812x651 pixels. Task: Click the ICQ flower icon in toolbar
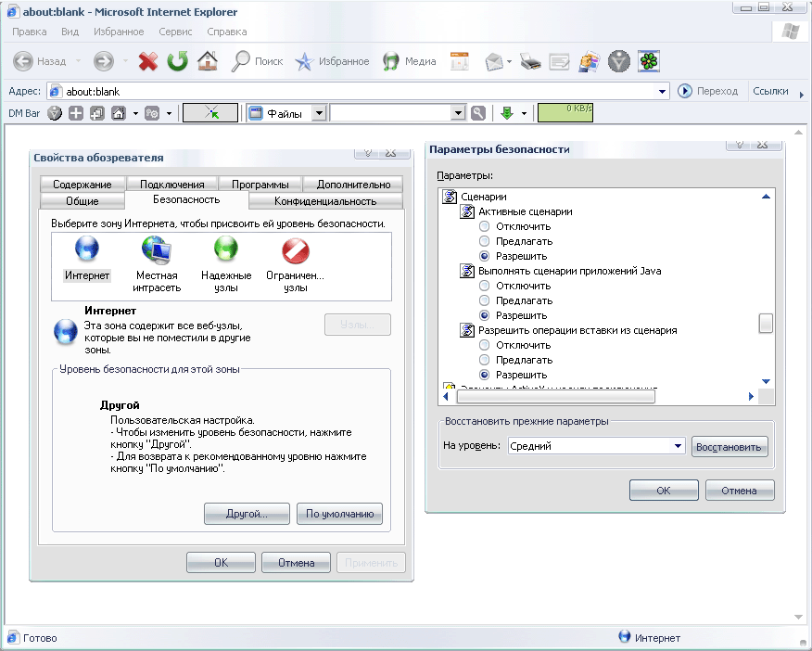tap(651, 62)
